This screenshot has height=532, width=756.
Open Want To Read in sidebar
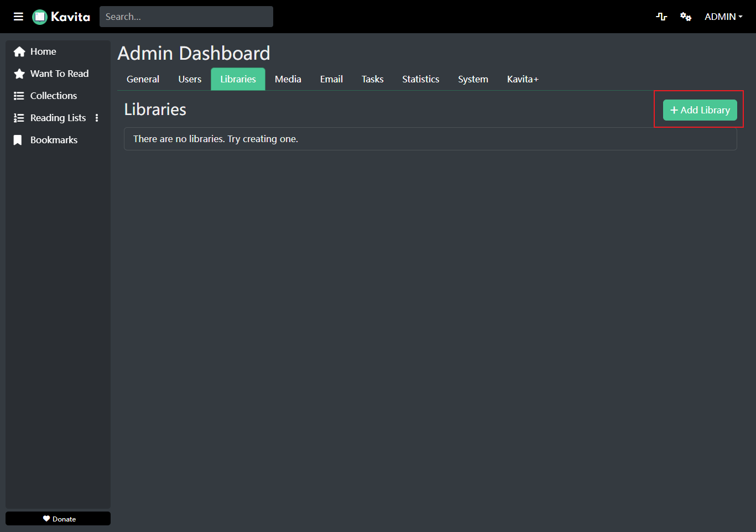[x=58, y=74]
